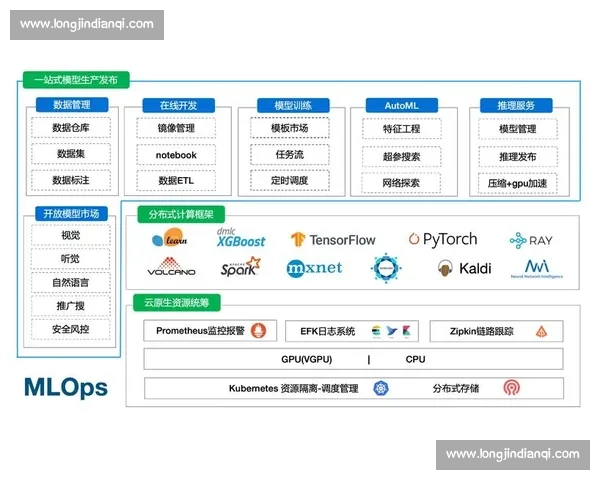Click the GPU(VGPU) label

pyautogui.click(x=307, y=359)
